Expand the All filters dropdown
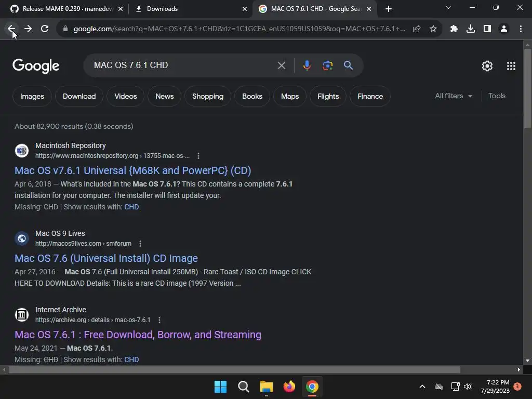Image resolution: width=532 pixels, height=399 pixels. point(454,96)
